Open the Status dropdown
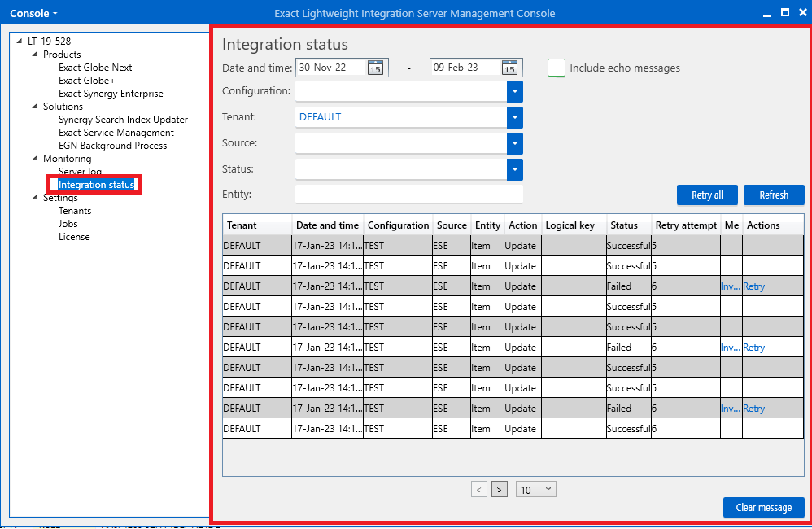The width and height of the screenshot is (812, 529). tap(515, 169)
